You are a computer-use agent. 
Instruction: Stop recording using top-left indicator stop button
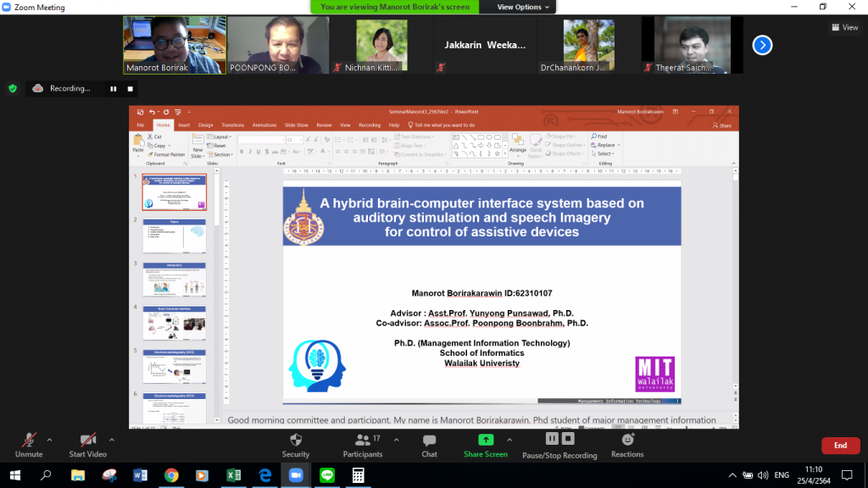point(131,88)
